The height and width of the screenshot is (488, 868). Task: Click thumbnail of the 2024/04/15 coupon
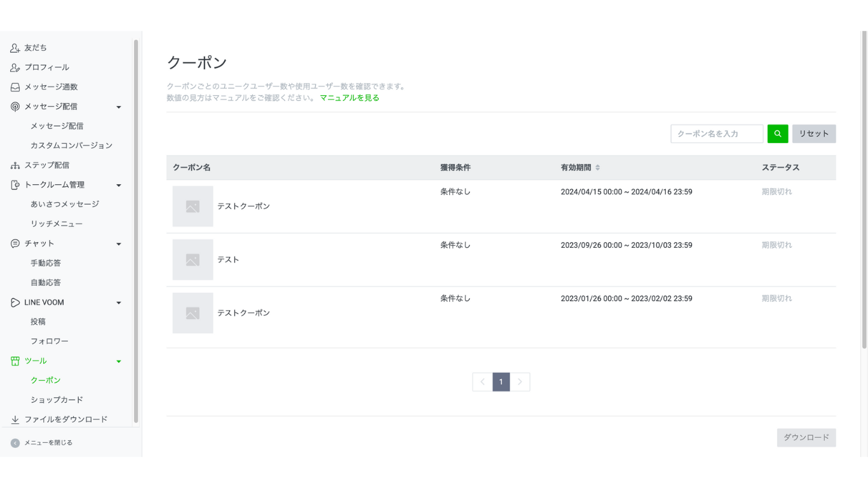coord(193,207)
